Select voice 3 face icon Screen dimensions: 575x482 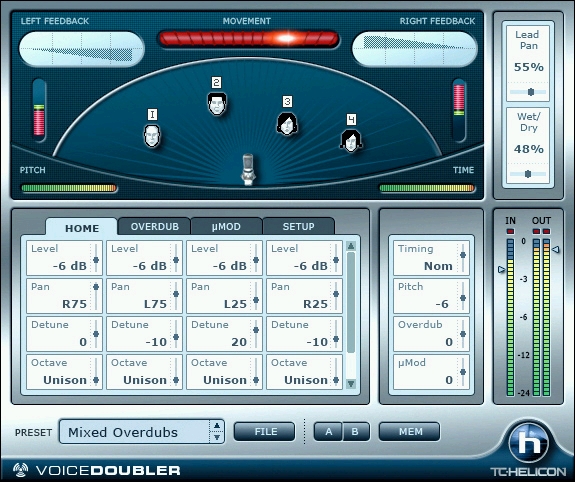point(287,124)
